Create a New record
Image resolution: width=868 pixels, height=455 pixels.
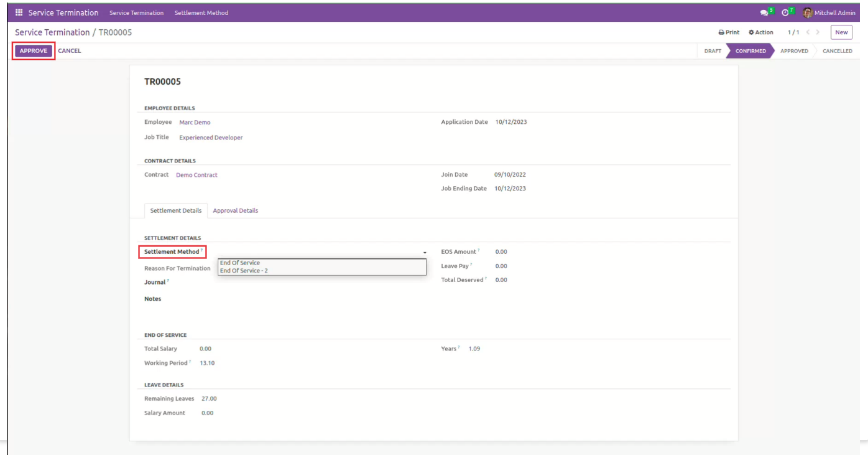(841, 32)
